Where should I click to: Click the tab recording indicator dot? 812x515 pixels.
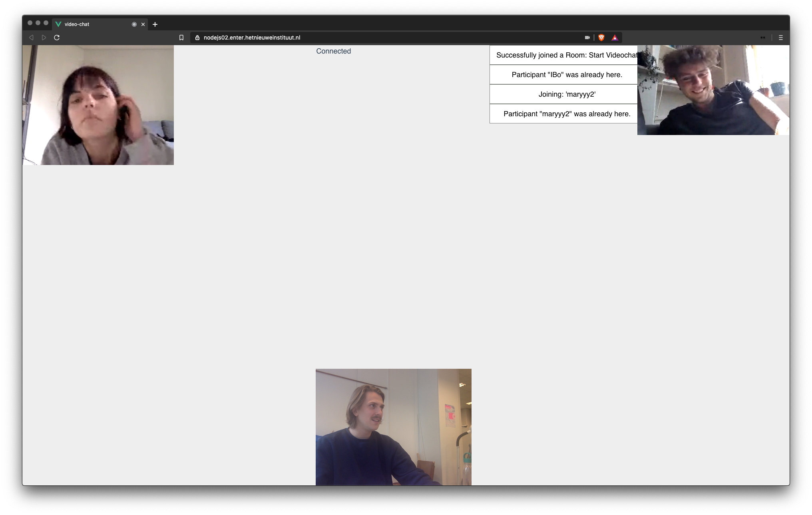click(x=134, y=24)
